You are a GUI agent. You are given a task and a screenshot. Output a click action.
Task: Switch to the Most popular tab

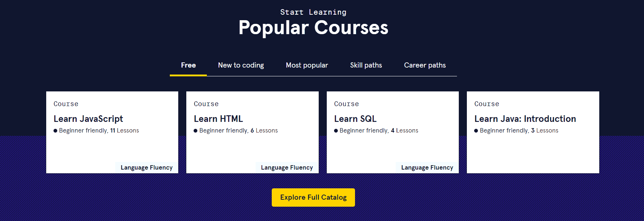(307, 65)
